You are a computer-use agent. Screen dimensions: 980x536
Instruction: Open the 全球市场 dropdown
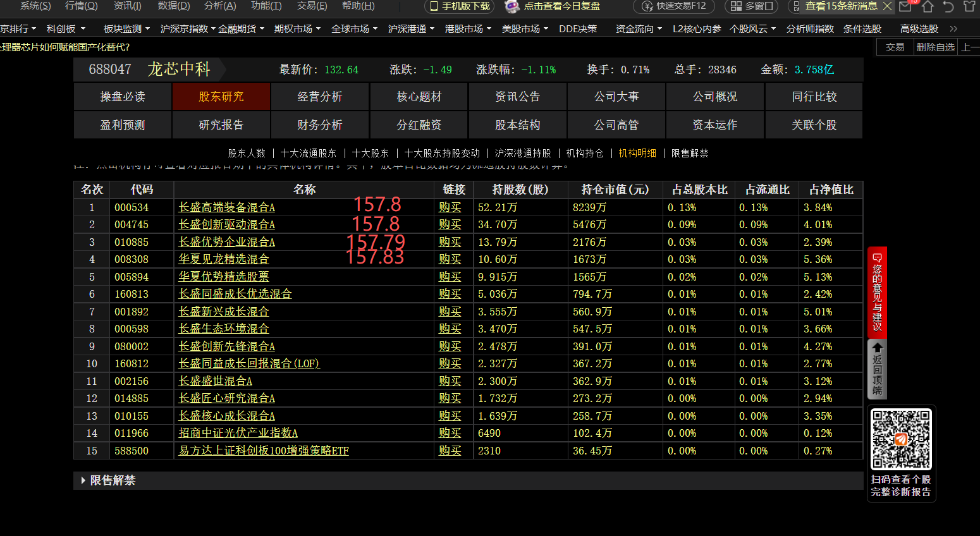pos(354,29)
